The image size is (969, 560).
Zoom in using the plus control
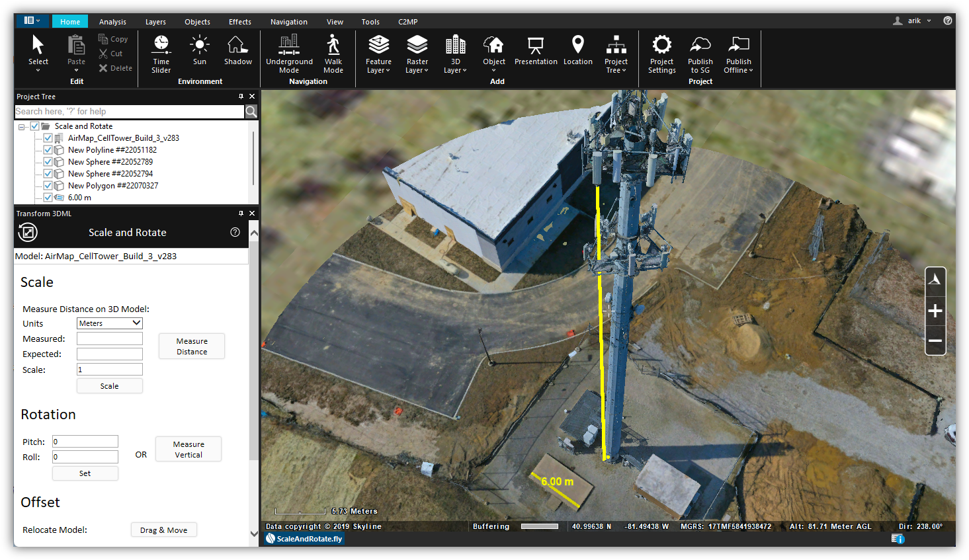click(935, 311)
